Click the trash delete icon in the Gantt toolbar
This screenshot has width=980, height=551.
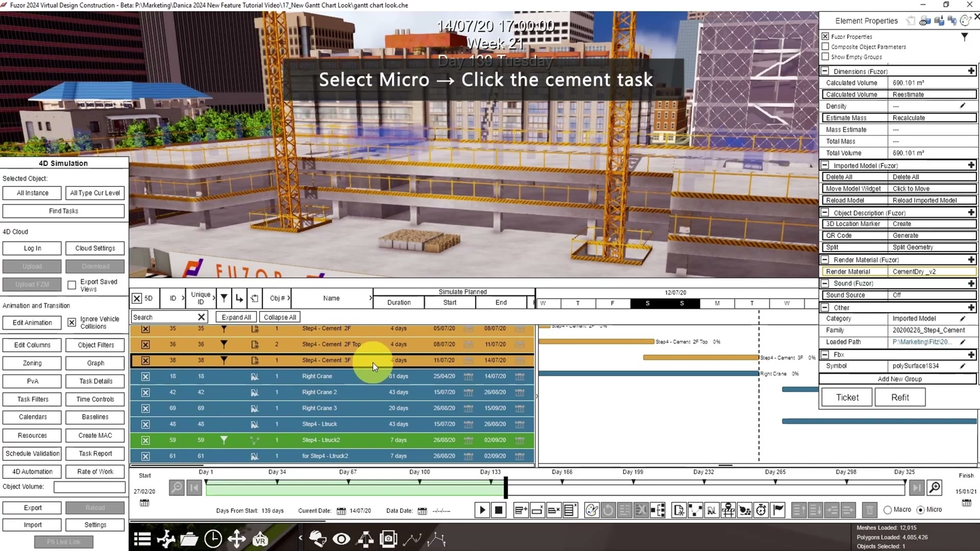(x=870, y=510)
